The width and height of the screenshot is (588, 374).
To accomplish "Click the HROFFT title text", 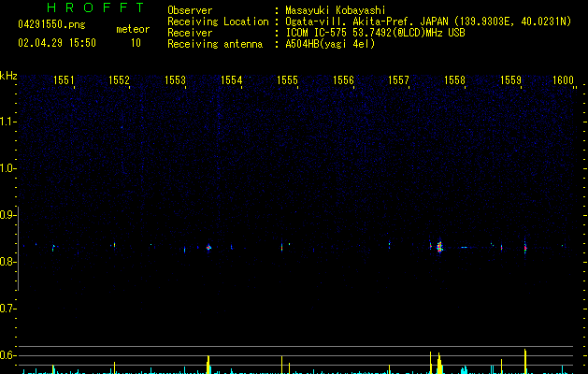I will pos(95,7).
